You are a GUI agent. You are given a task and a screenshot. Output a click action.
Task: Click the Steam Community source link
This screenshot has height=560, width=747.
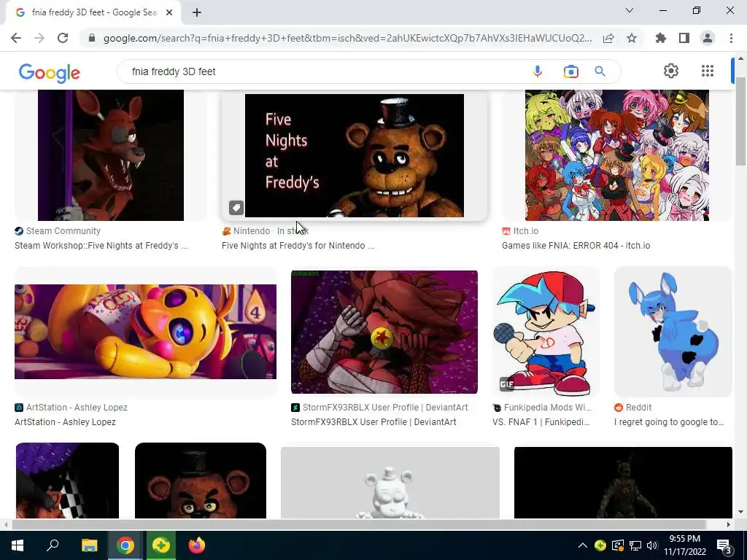click(x=63, y=231)
